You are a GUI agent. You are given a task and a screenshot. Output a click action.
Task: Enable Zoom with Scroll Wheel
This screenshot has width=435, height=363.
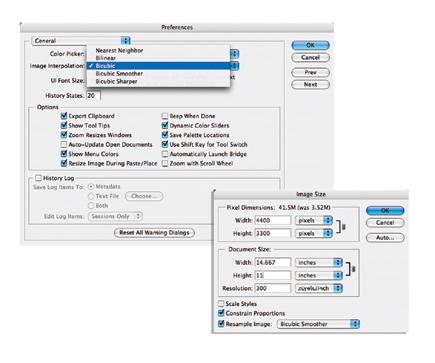coord(165,163)
